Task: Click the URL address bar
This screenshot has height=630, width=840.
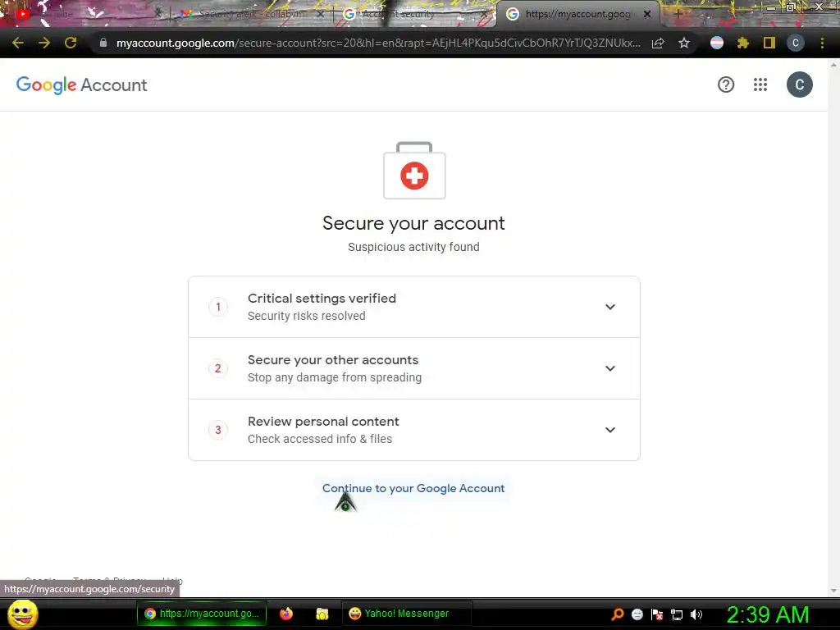Action: 378,43
